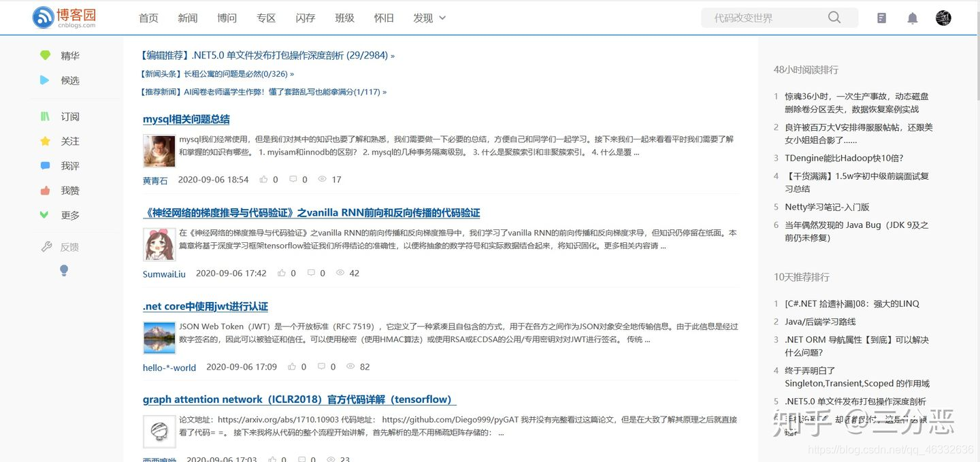Open the .net core中使用jwt进行认证 post
The image size is (980, 462).
pyautogui.click(x=206, y=306)
